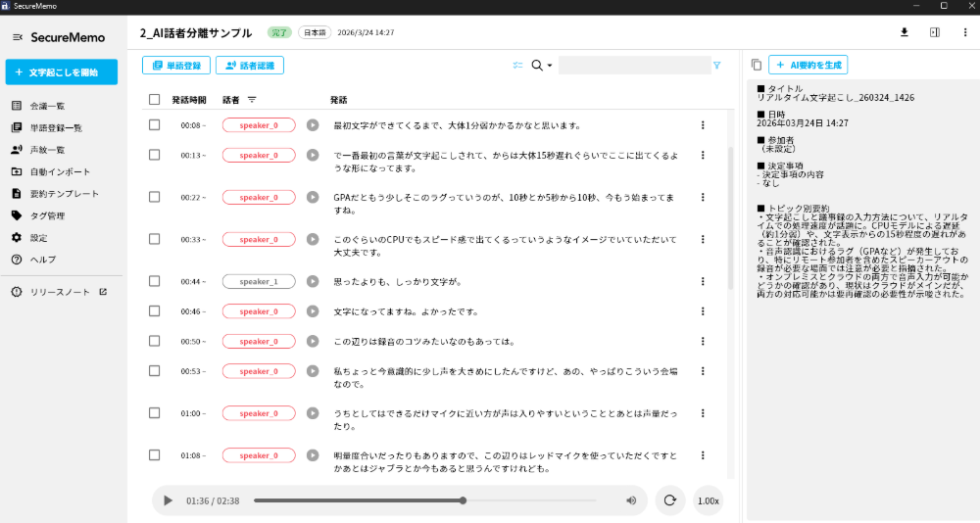Click the 文字起こしを開始 button
The height and width of the screenshot is (523, 980).
coord(61,71)
